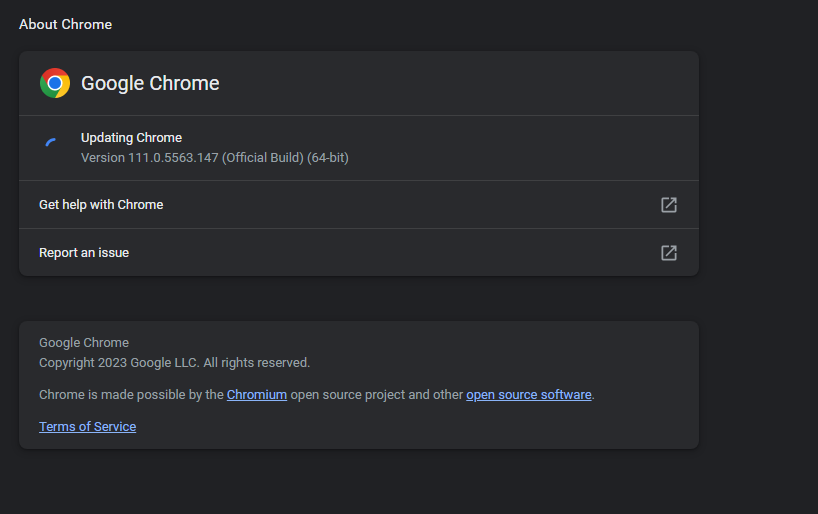Select the Report an issue row
This screenshot has height=514, width=818.
[x=84, y=253]
